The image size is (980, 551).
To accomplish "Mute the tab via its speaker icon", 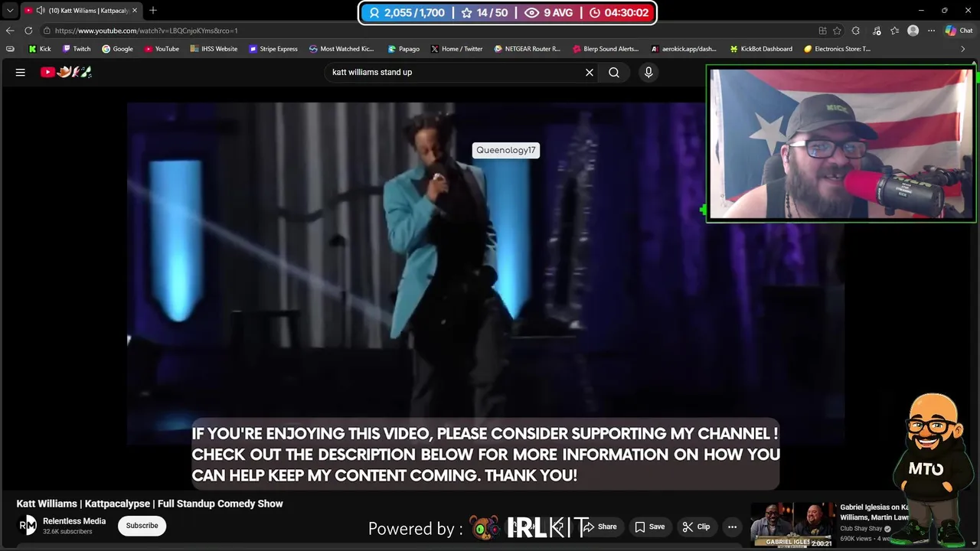I will [40, 11].
